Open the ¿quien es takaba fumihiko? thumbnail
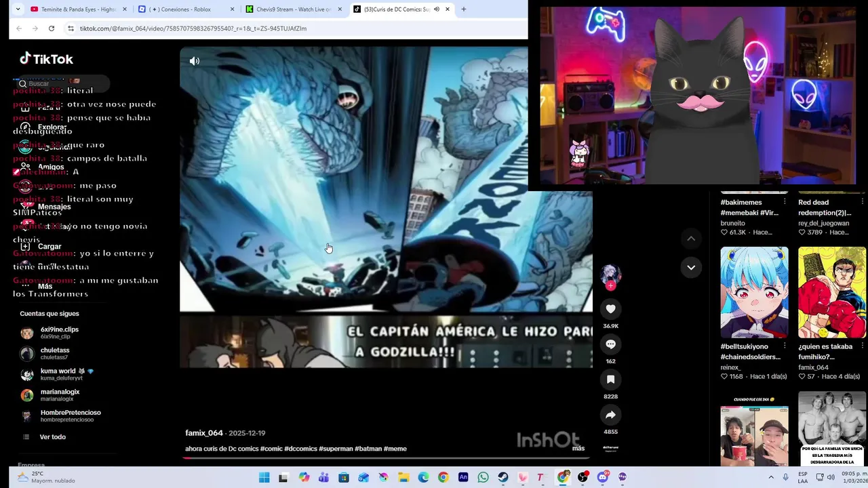Screen dimensions: 868x488 pyautogui.click(x=832, y=292)
